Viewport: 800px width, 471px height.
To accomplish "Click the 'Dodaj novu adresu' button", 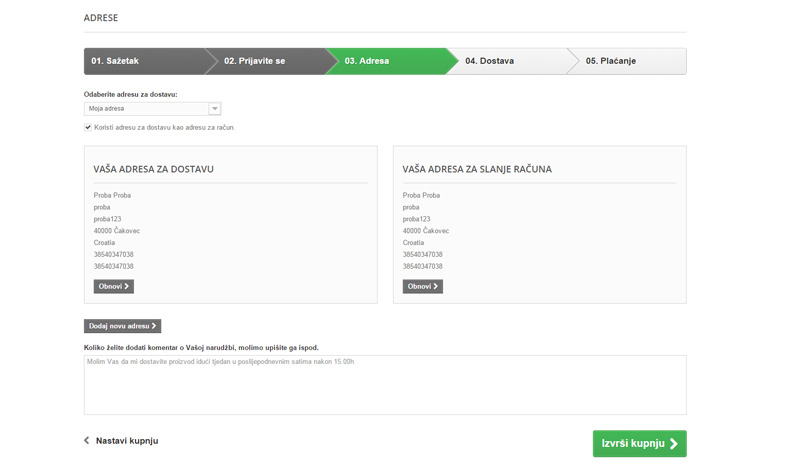I will (x=122, y=326).
